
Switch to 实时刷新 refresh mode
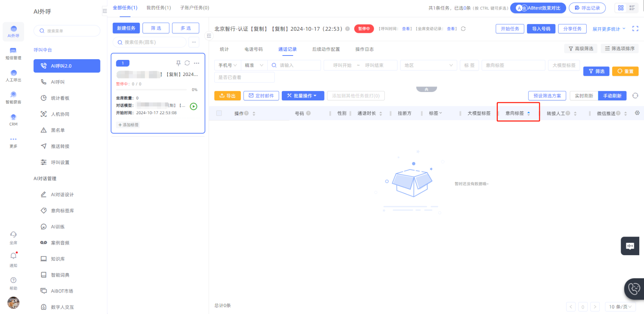coord(584,96)
